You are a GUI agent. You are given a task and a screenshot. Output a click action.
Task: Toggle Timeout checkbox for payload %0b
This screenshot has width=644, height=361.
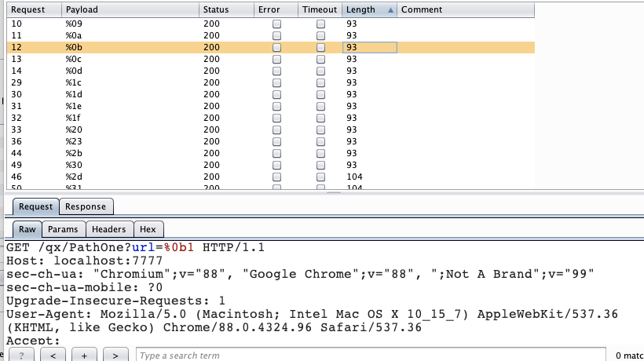(x=320, y=48)
